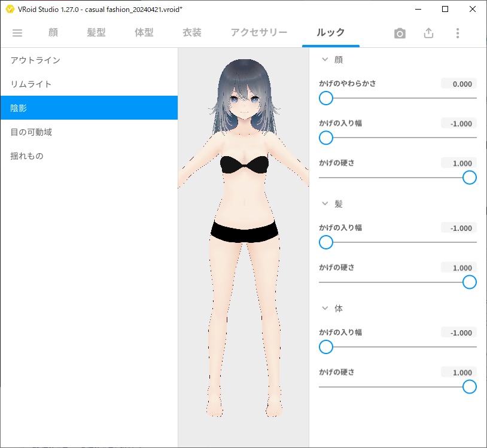This screenshot has height=448, width=487.
Task: Open the 体型 editor
Action: coord(143,33)
